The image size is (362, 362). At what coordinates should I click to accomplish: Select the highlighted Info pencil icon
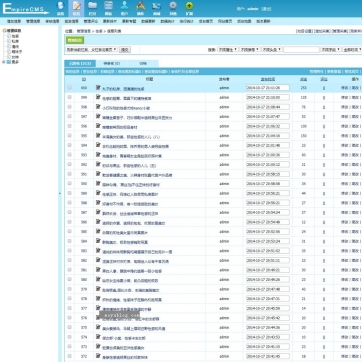click(x=76, y=8)
